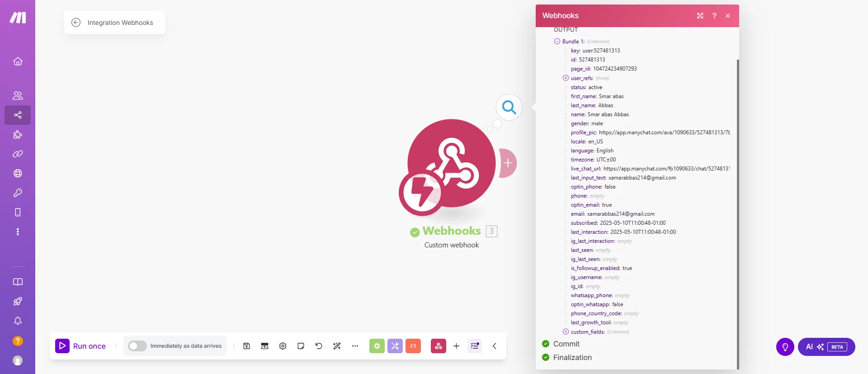The width and height of the screenshot is (868, 374).
Task: Open the green Tools favorite in the toolbar
Action: pos(377,346)
